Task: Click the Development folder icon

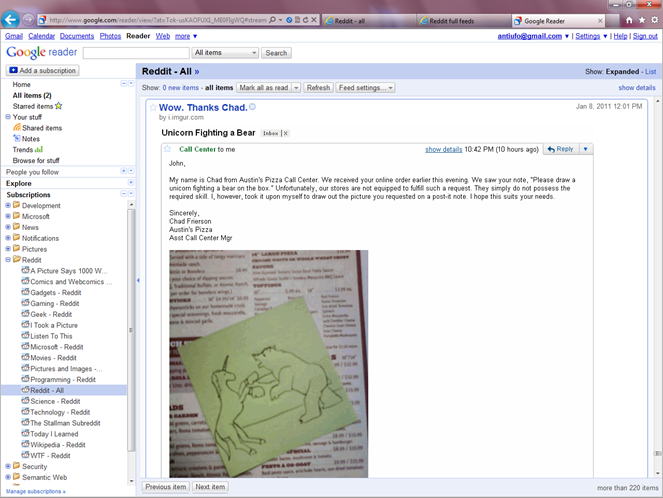Action: pyautogui.click(x=16, y=205)
